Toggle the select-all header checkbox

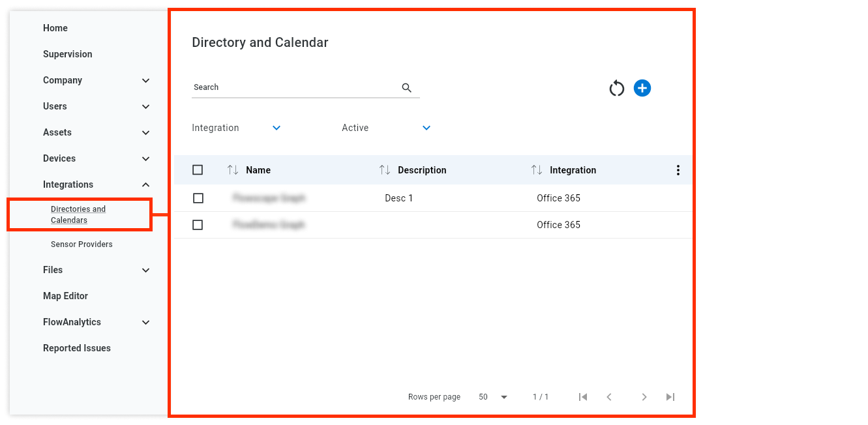198,170
